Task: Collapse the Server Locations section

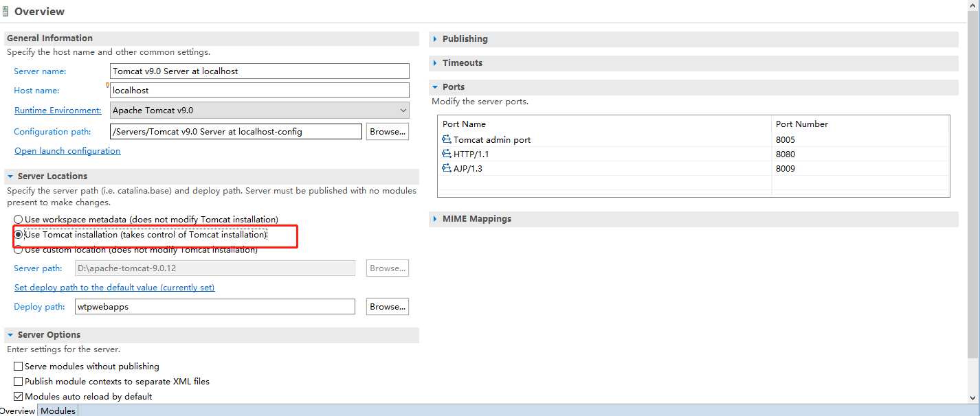Action: 11,176
